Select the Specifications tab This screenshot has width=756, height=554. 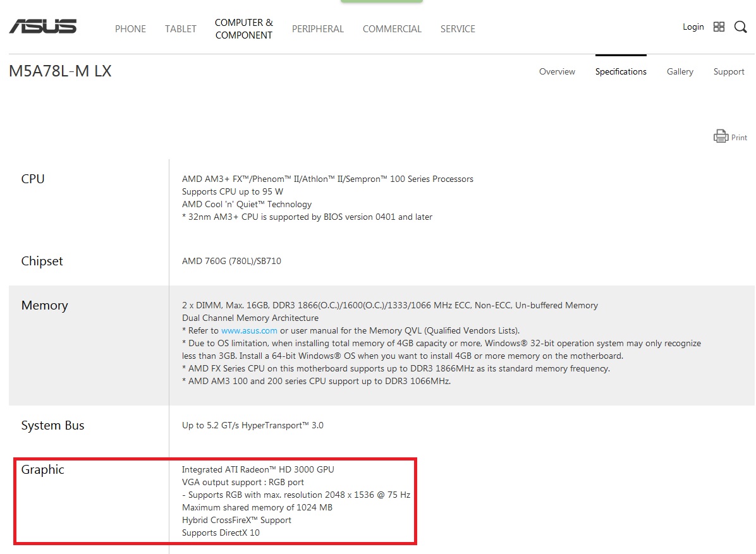click(x=621, y=72)
